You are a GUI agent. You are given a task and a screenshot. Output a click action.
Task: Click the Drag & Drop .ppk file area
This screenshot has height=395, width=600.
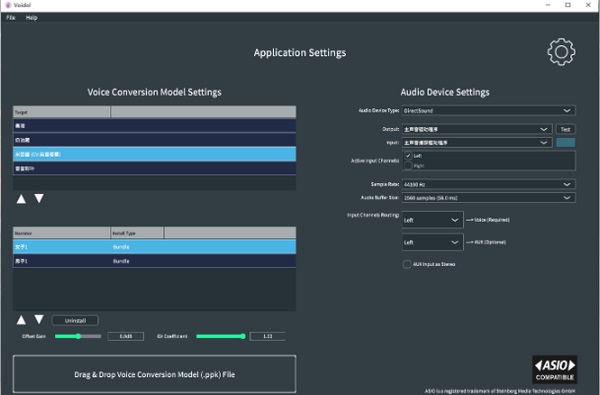click(x=154, y=374)
